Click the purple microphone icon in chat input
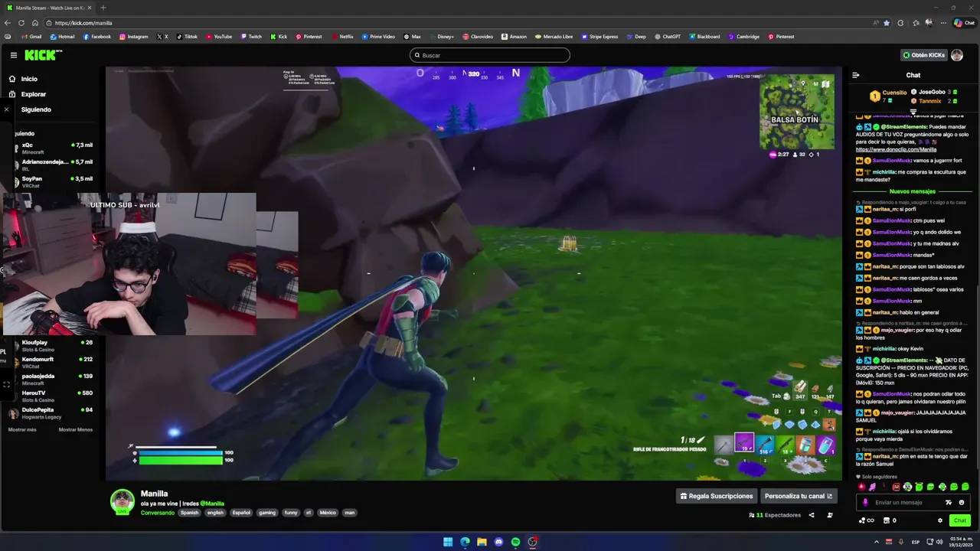 pyautogui.click(x=865, y=503)
